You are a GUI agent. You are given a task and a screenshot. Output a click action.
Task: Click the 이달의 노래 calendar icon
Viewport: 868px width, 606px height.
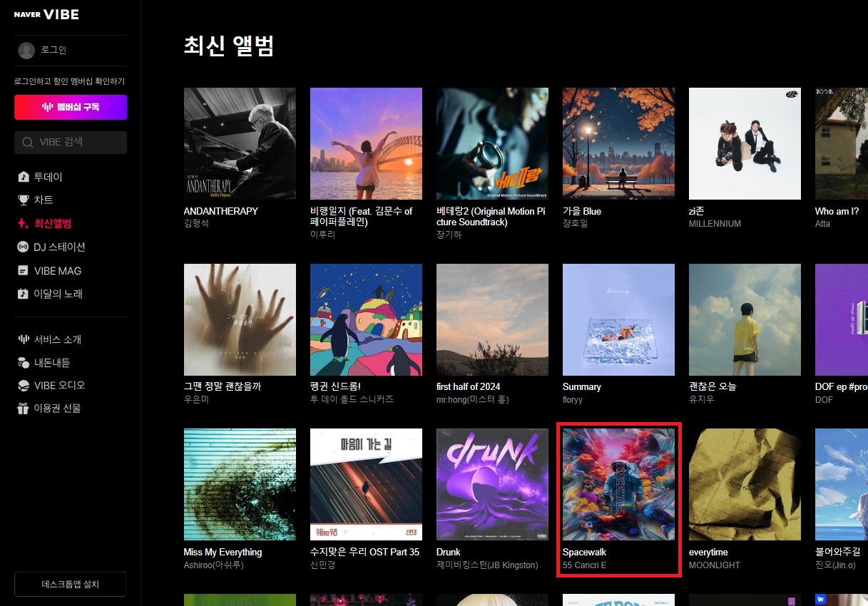coord(24,294)
